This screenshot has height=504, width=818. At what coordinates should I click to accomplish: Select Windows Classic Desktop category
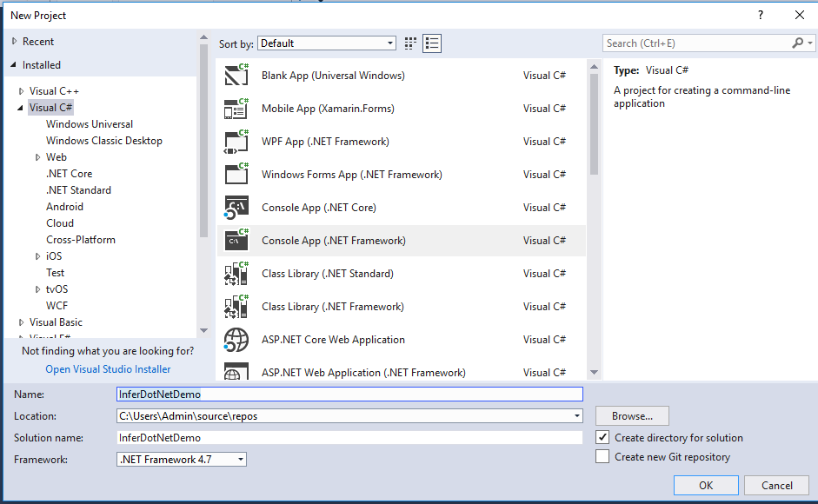[x=104, y=141]
